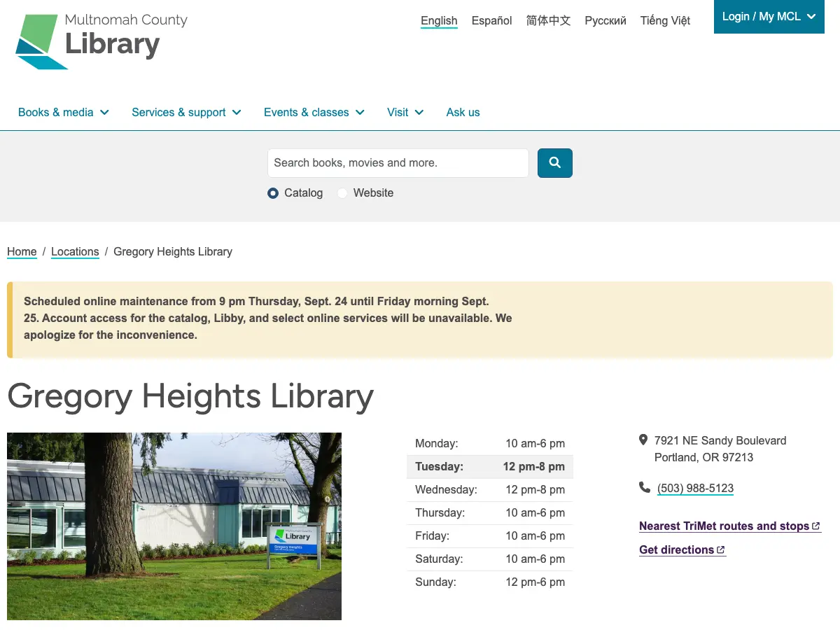Image resolution: width=840 pixels, height=630 pixels.
Task: Open the Locations breadcrumb link
Action: click(75, 252)
